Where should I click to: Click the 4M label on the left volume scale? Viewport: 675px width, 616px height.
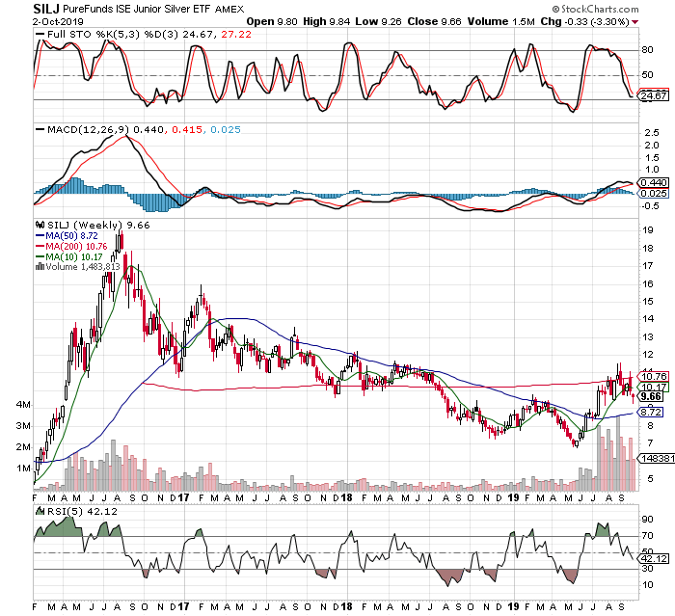pos(23,405)
